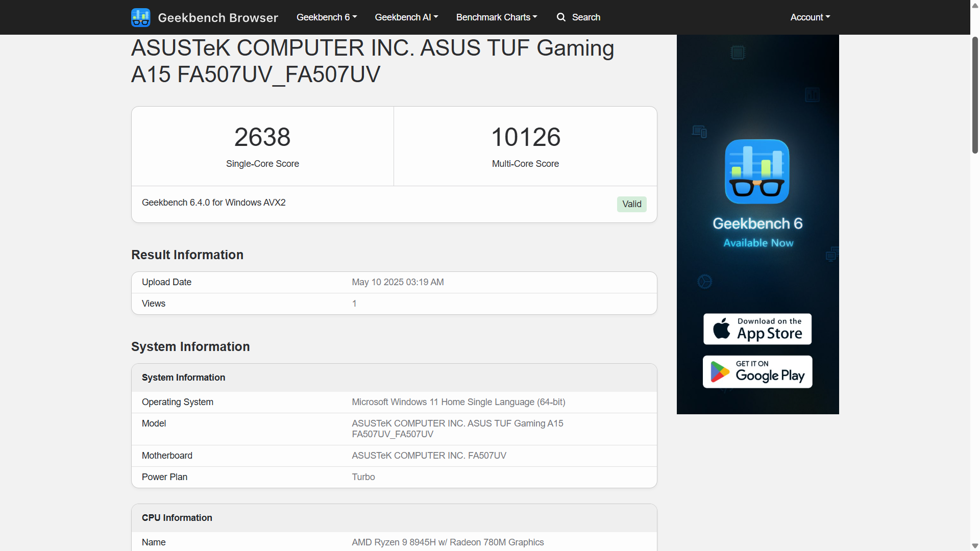Click the Geekbench Browser title text

[218, 18]
